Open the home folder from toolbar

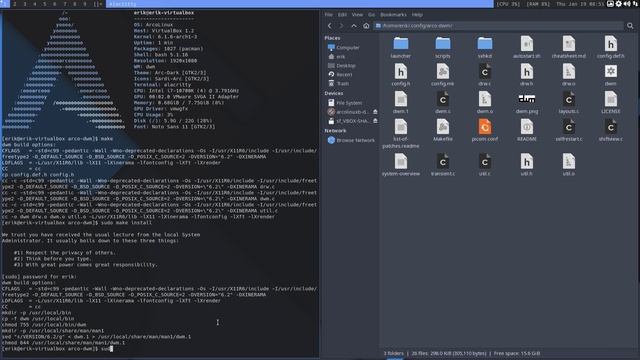click(366, 26)
